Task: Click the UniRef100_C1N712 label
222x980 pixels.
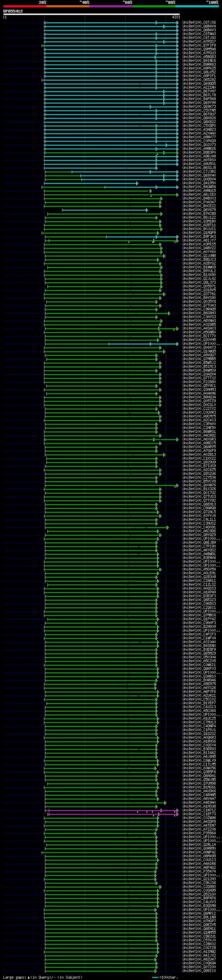Action: [199, 810]
